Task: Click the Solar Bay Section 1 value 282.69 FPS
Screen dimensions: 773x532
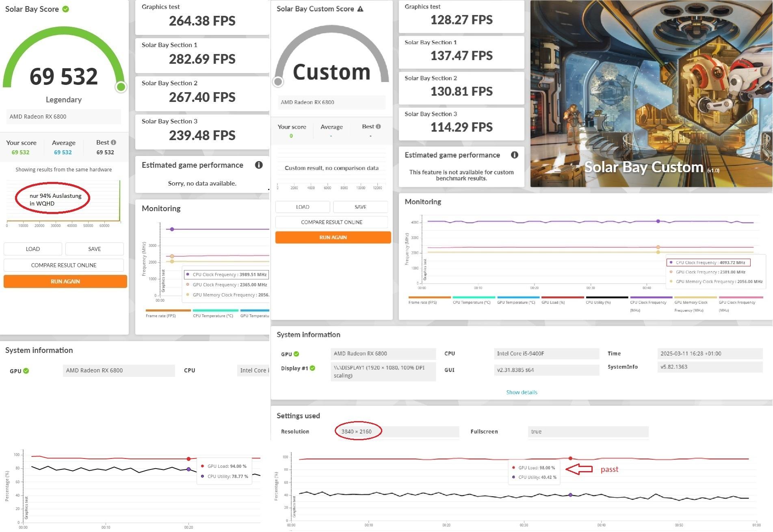Action: [x=202, y=59]
